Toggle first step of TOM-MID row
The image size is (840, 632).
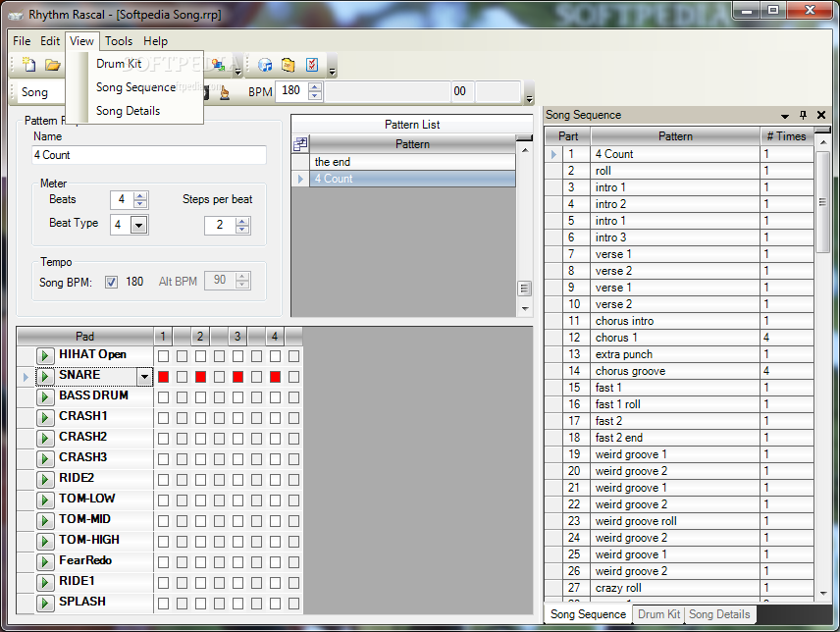coord(164,521)
